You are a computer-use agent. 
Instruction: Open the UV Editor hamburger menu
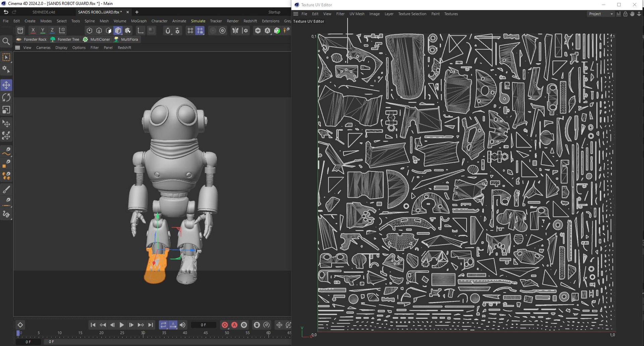click(296, 14)
